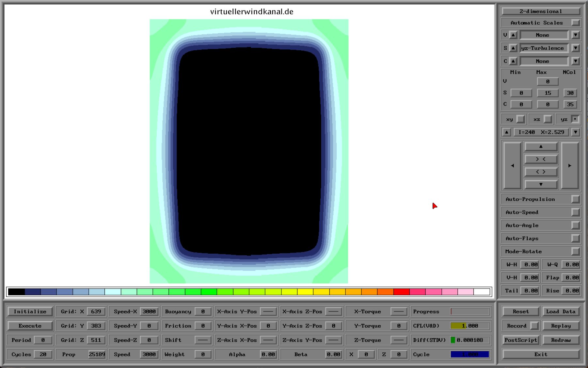Edit the Beta field 0.00
Image resolution: width=588 pixels, height=368 pixels.
(x=333, y=354)
